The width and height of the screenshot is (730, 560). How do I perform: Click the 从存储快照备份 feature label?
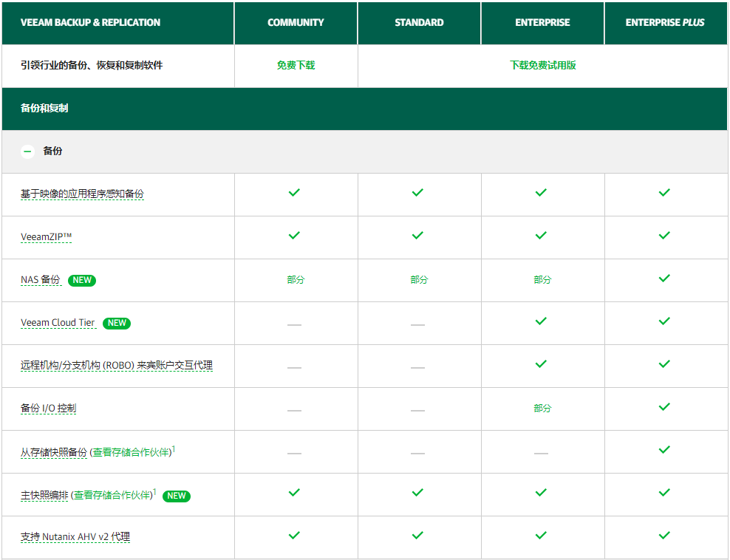point(53,452)
